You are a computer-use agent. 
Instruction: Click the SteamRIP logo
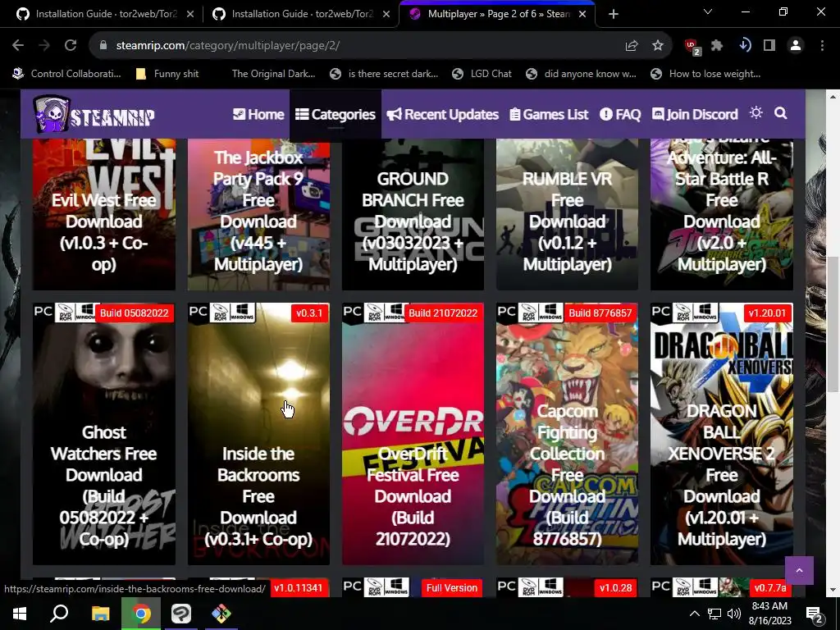(94, 114)
